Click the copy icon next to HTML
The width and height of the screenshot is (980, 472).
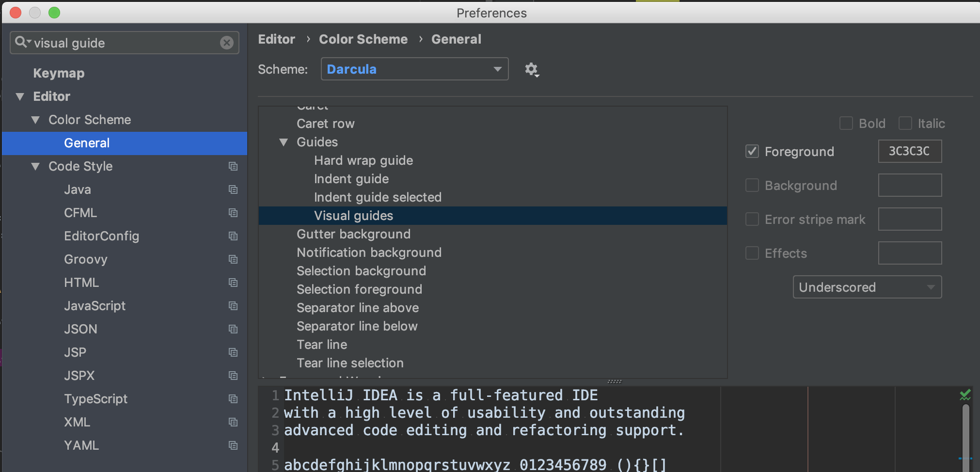pyautogui.click(x=233, y=283)
